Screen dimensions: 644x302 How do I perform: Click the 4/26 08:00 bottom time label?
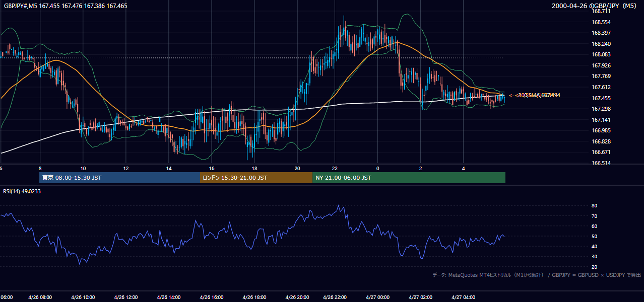(x=40, y=297)
